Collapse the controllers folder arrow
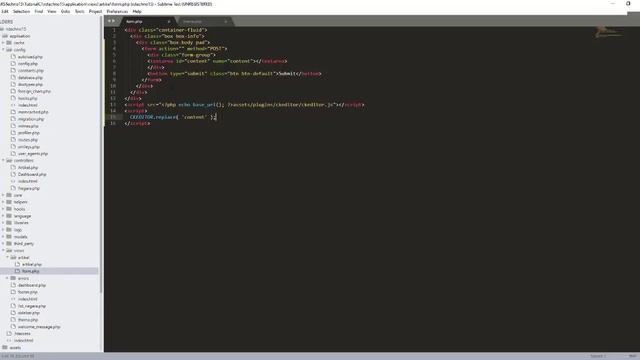640x360 pixels. 3,160
